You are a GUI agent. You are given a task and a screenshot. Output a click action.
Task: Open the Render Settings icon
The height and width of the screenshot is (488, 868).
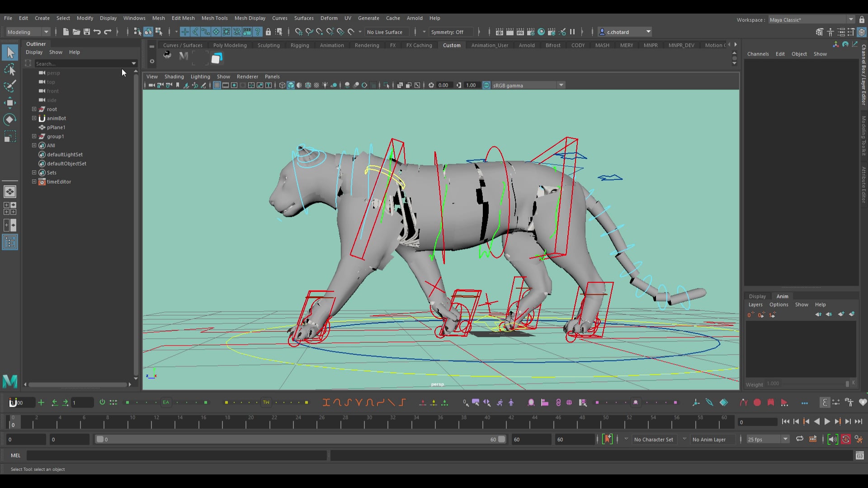pyautogui.click(x=531, y=32)
